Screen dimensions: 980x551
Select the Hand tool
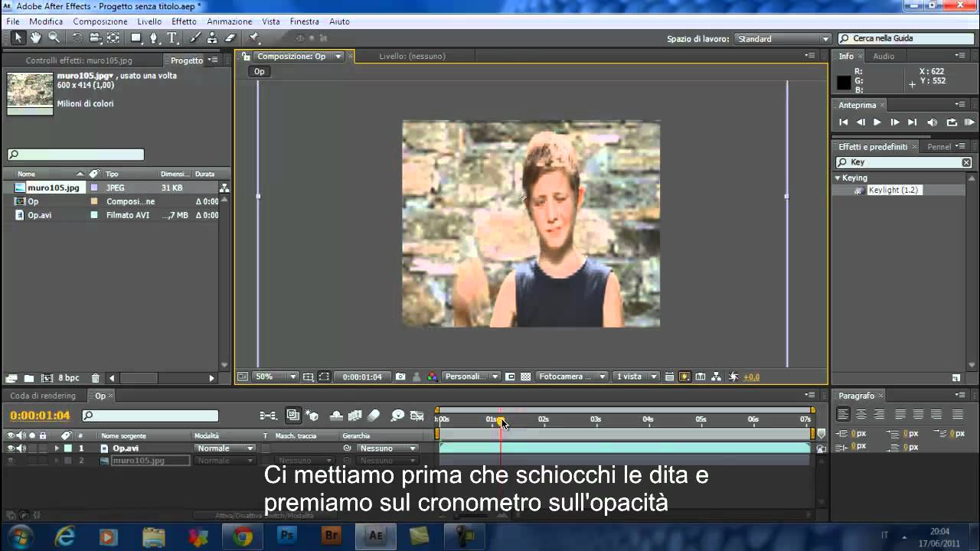pos(36,37)
